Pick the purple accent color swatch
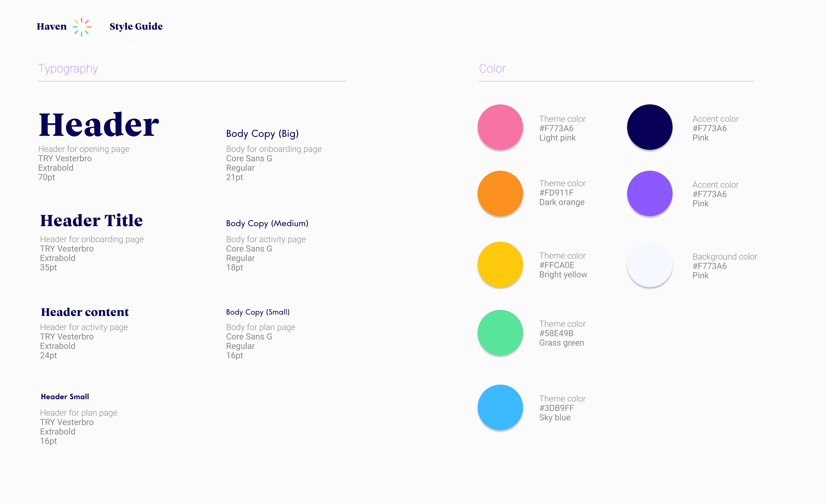Viewport: 826px width, 504px height. (x=650, y=193)
